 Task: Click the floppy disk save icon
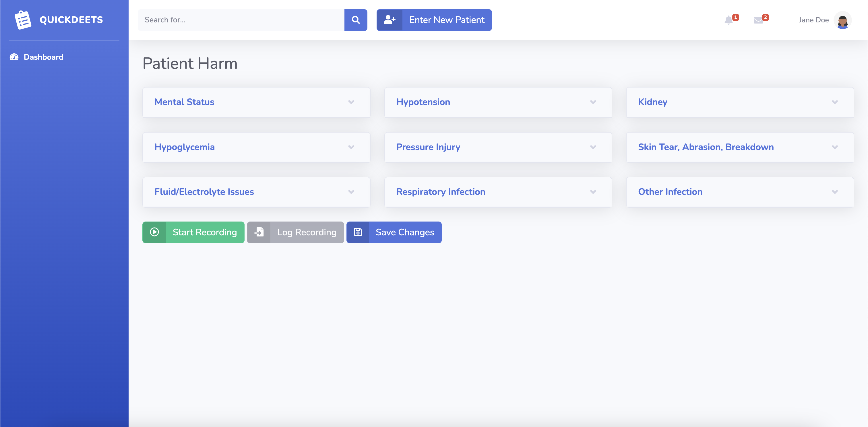(x=358, y=232)
